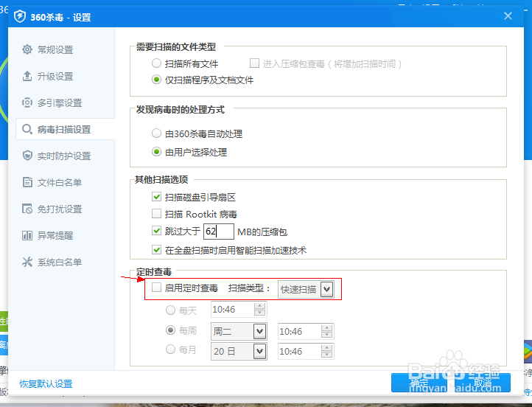Image resolution: width=532 pixels, height=407 pixels.
Task: Select 扫描所有文件 radio button
Action: tap(156, 63)
